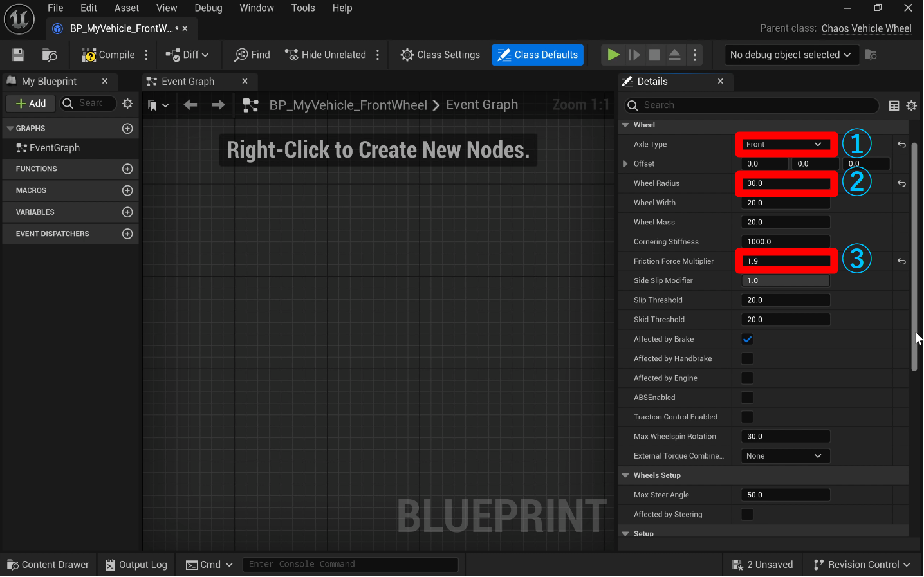Open the Axle Type dropdown
The image size is (924, 577).
pyautogui.click(x=786, y=144)
